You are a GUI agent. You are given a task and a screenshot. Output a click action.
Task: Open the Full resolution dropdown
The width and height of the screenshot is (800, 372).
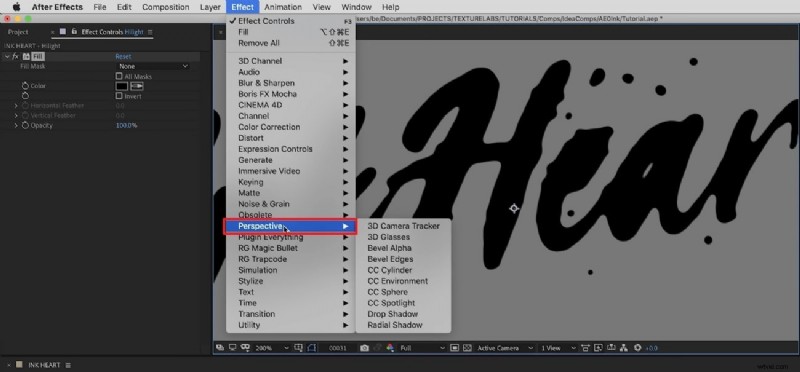(x=422, y=348)
